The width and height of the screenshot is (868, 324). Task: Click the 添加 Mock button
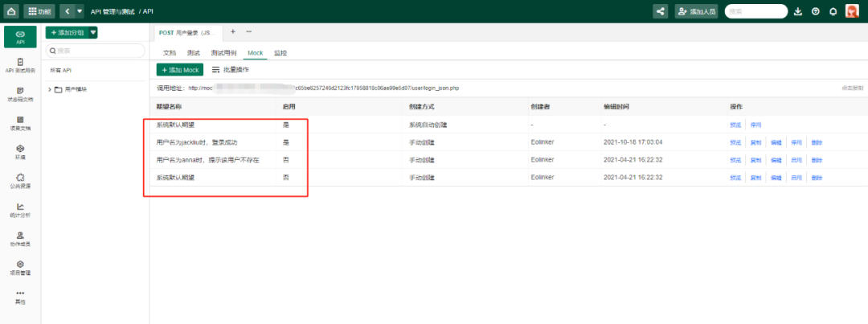click(x=180, y=70)
